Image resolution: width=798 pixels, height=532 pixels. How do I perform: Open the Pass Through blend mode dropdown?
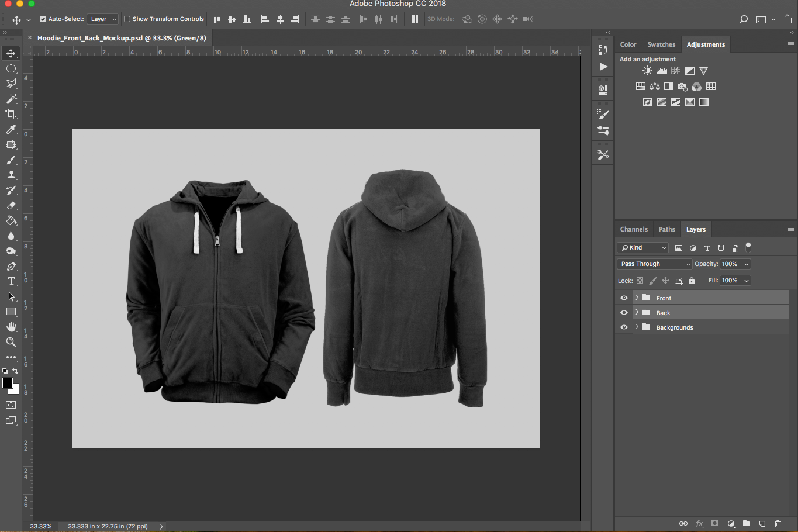pos(654,264)
